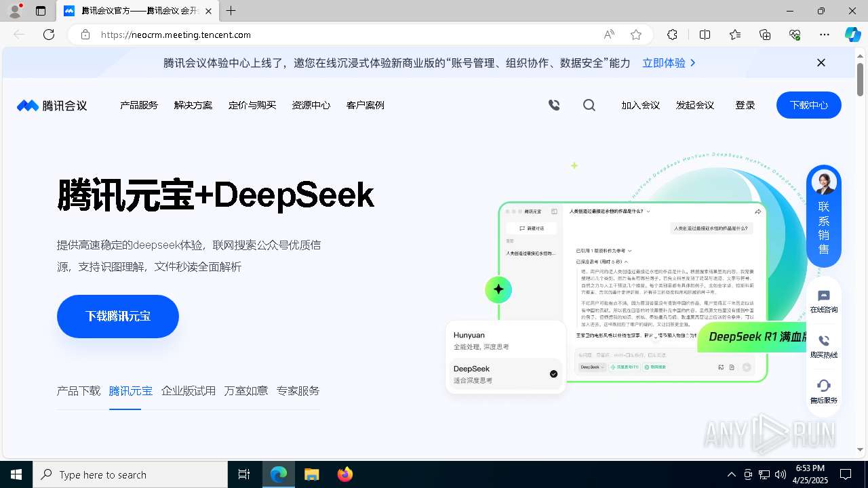This screenshot has height=488, width=868.
Task: Open Edge settings and more menu
Action: pyautogui.click(x=825, y=35)
